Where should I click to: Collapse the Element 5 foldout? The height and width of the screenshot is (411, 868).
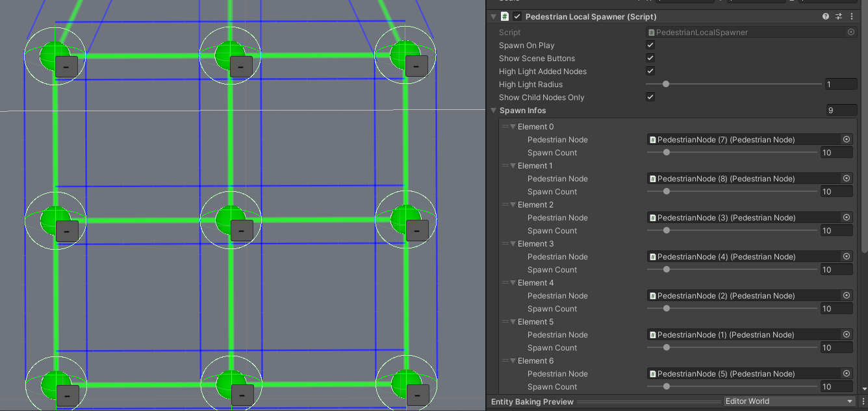[x=513, y=322]
